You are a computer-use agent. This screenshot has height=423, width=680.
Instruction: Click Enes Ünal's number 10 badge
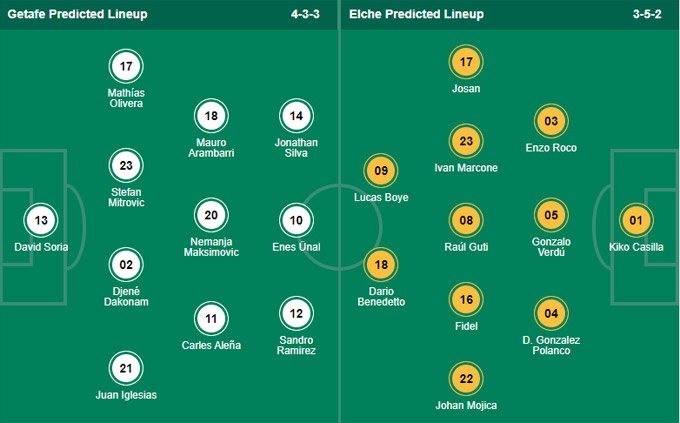coord(296,220)
